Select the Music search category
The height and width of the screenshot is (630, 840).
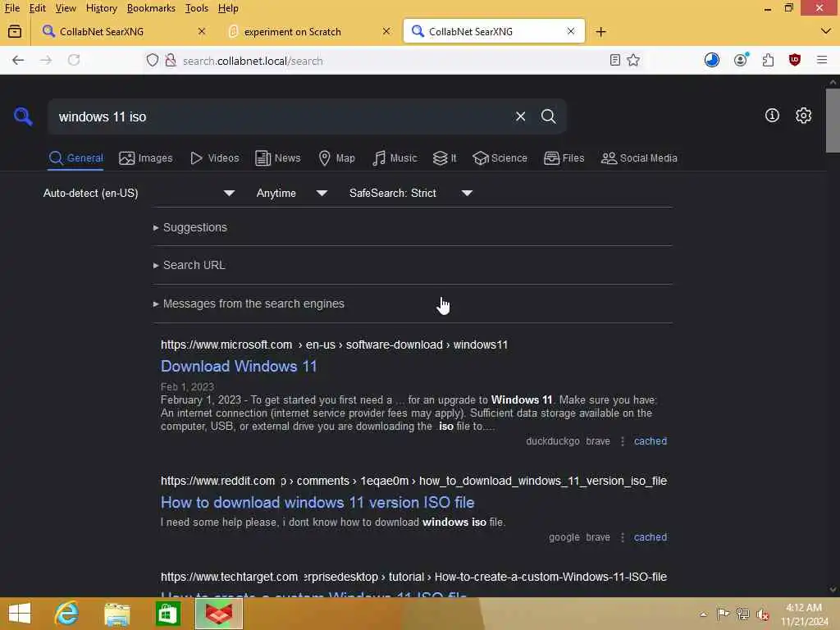click(395, 158)
